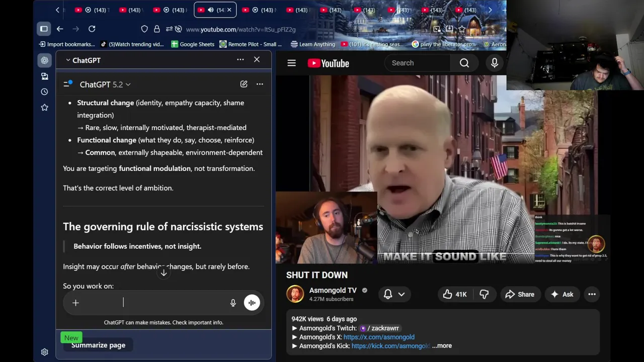Open the zackrawrr Twitch link
Viewport: 644px width, 362px height.
tap(380, 328)
